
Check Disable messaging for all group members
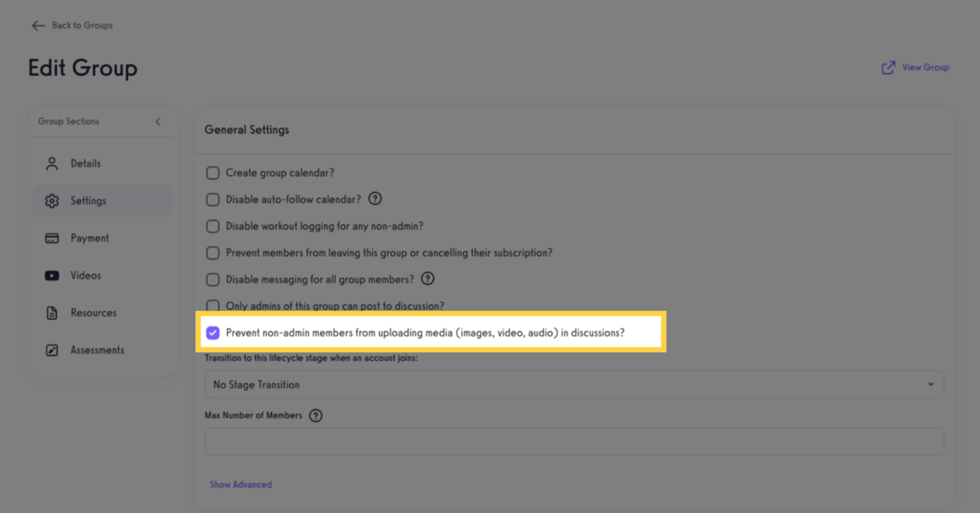coord(212,279)
